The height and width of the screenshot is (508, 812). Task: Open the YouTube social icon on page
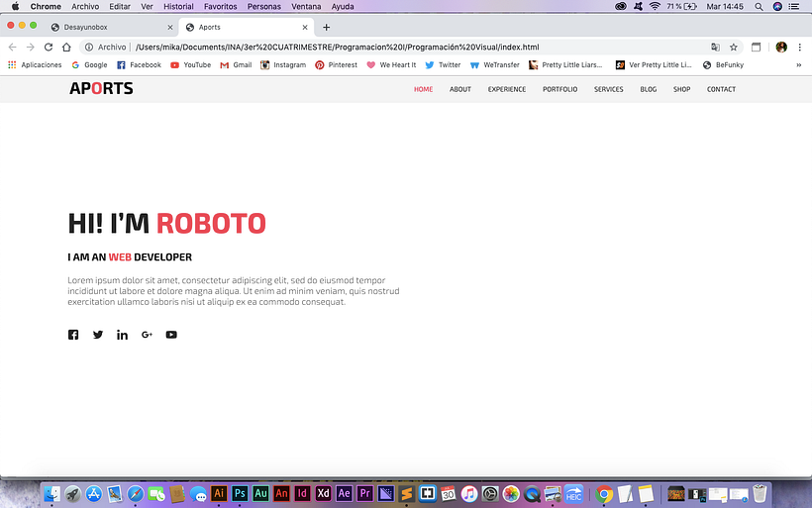pyautogui.click(x=171, y=335)
